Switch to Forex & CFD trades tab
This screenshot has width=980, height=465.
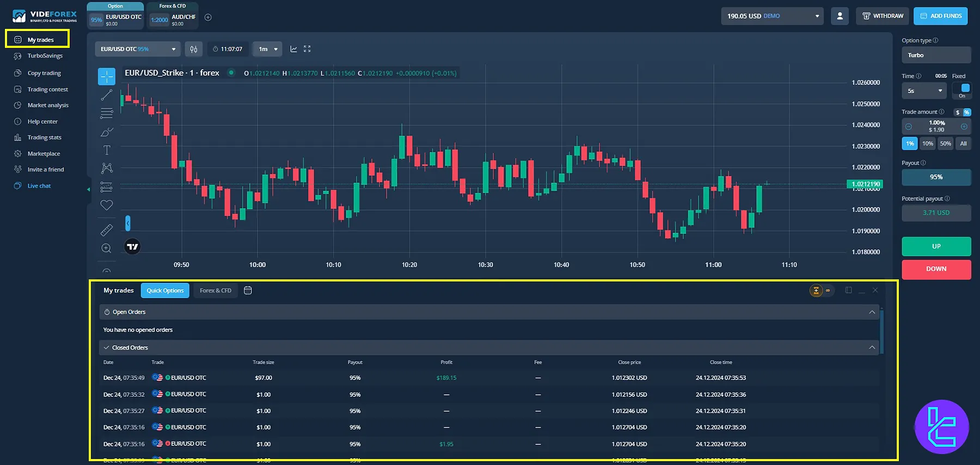[216, 290]
